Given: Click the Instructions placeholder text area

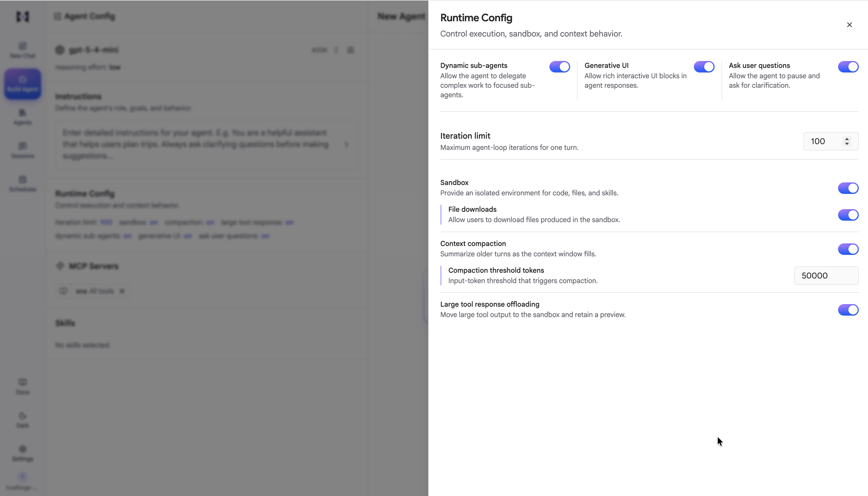Looking at the screenshot, I should [x=206, y=144].
